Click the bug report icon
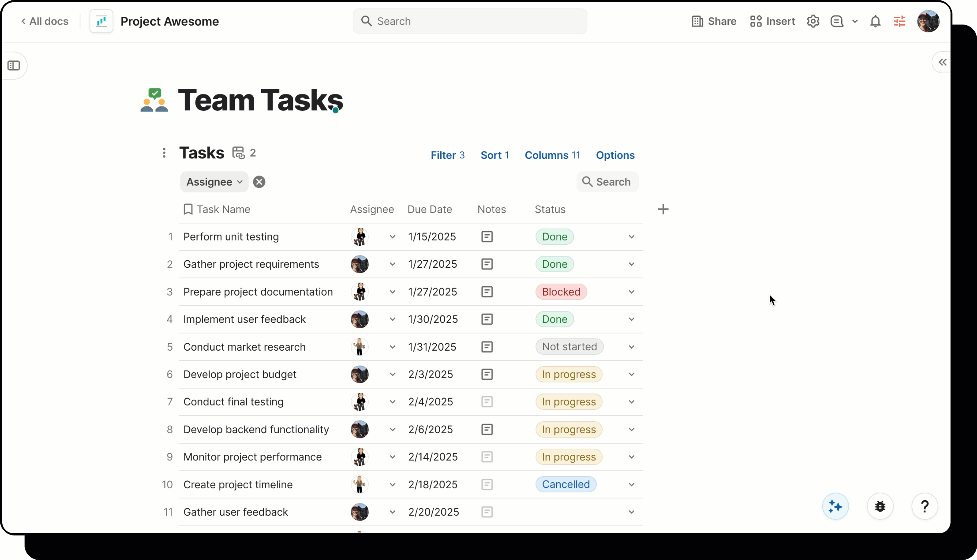Image resolution: width=977 pixels, height=560 pixels. (880, 506)
